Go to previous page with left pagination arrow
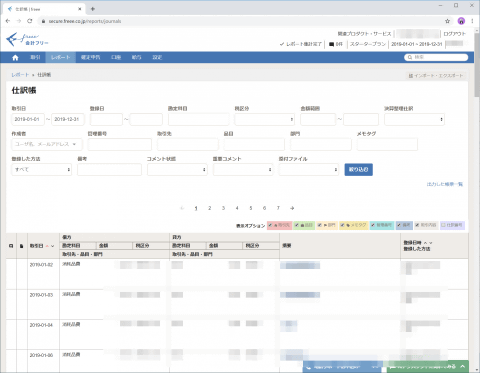The width and height of the screenshot is (480, 373). coord(182,208)
